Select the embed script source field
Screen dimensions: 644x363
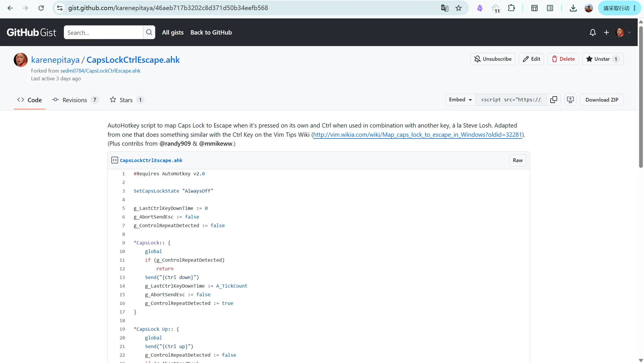[x=511, y=100]
